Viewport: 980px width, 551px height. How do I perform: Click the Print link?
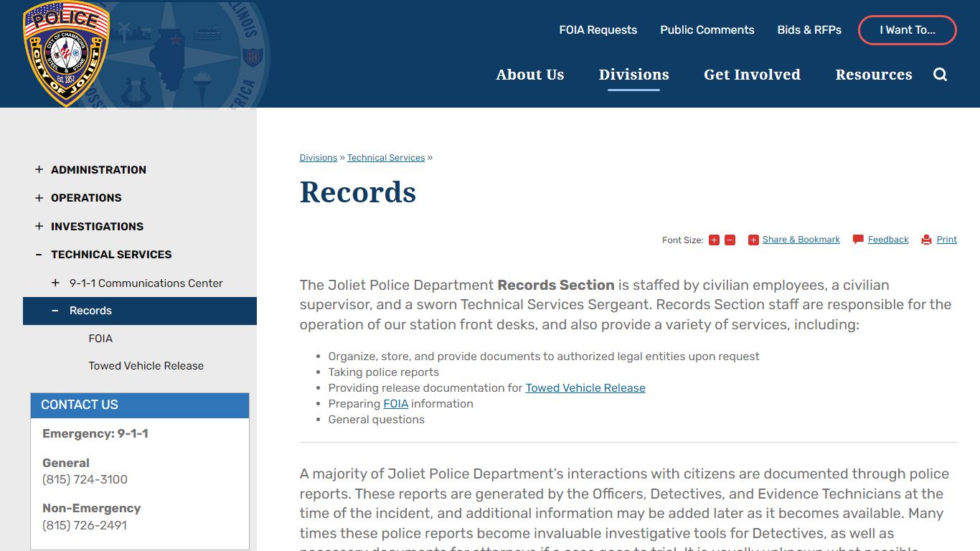pyautogui.click(x=947, y=240)
